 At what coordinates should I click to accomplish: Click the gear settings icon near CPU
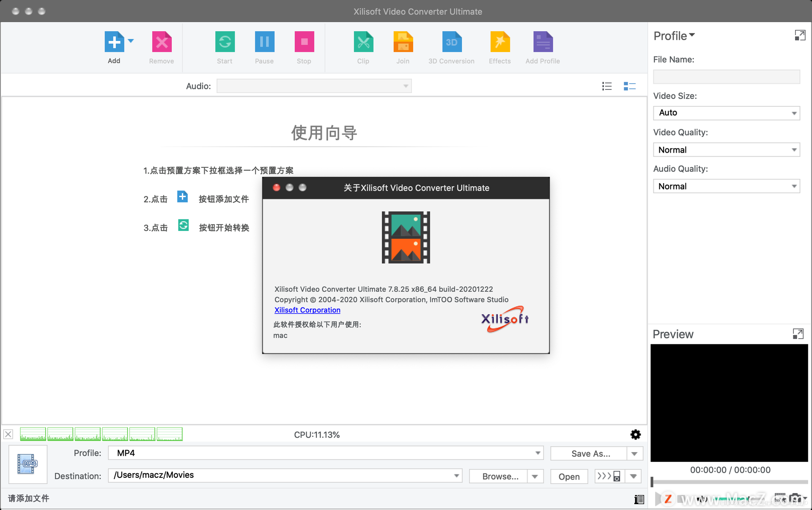pyautogui.click(x=636, y=434)
